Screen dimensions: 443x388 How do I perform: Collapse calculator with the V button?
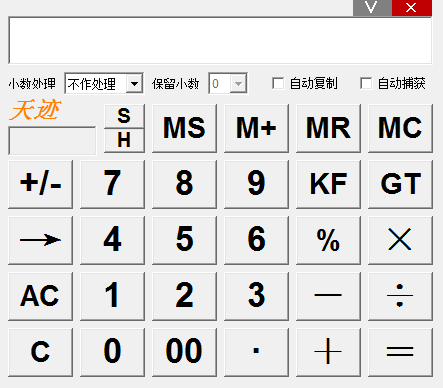coord(372,8)
